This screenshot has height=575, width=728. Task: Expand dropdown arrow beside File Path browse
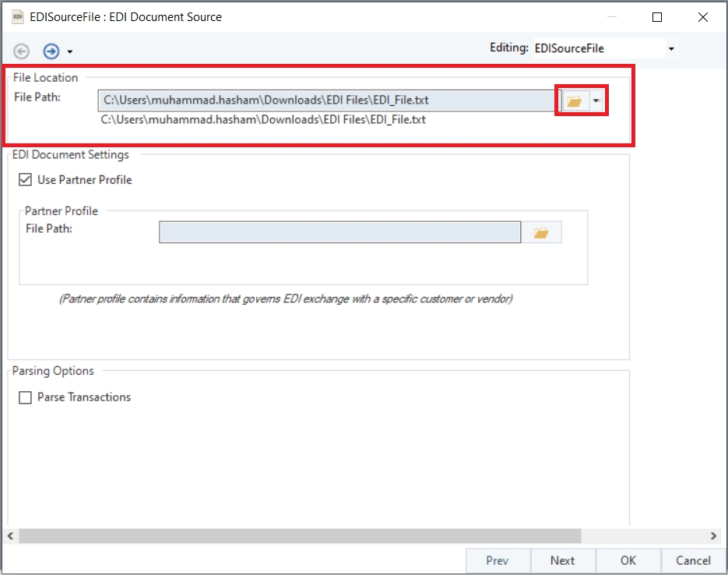tap(596, 101)
